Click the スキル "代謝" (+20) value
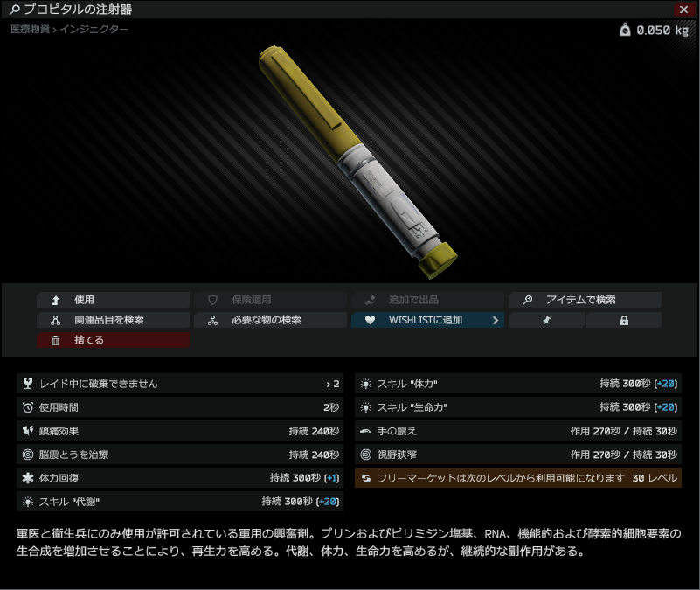The image size is (700, 590). click(328, 502)
